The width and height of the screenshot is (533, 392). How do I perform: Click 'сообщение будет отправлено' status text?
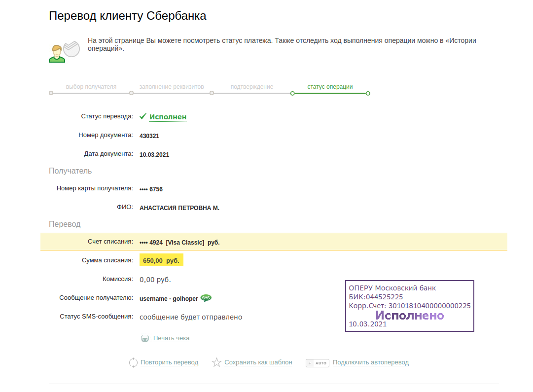point(191,317)
